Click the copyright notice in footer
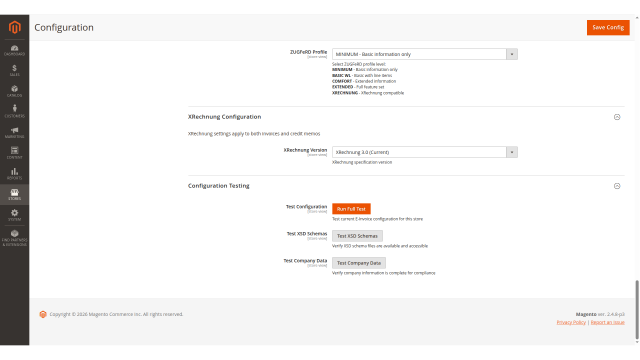 [x=116, y=314]
